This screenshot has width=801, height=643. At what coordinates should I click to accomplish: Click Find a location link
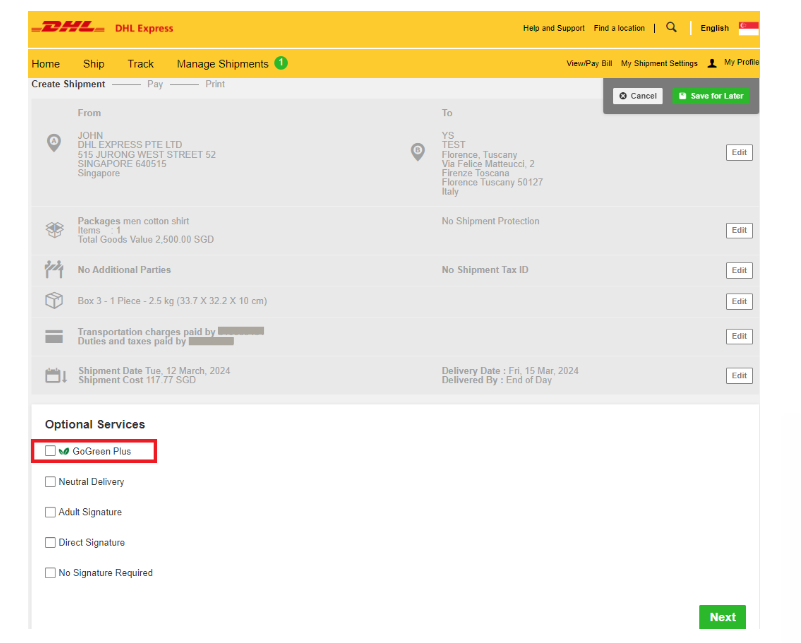pyautogui.click(x=619, y=28)
